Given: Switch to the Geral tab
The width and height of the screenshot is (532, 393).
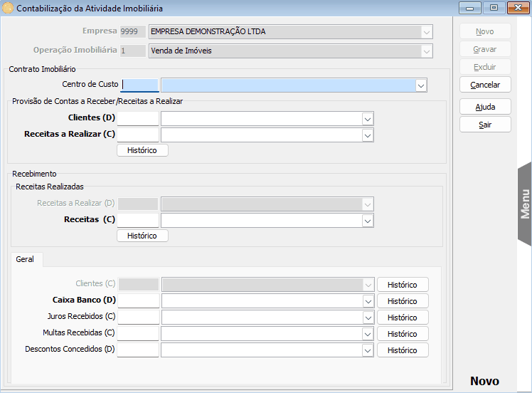Looking at the screenshot, I should [x=26, y=260].
